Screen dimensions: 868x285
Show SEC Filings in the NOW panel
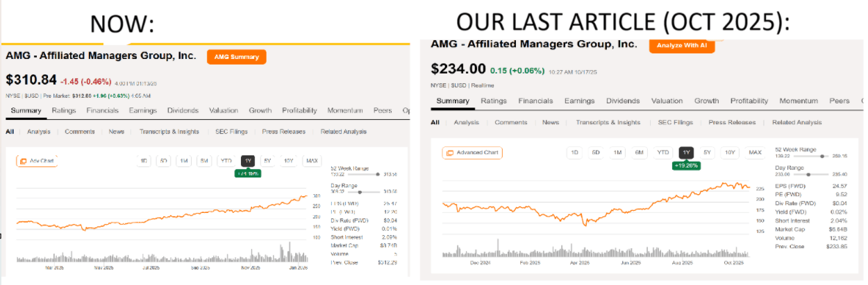point(231,131)
